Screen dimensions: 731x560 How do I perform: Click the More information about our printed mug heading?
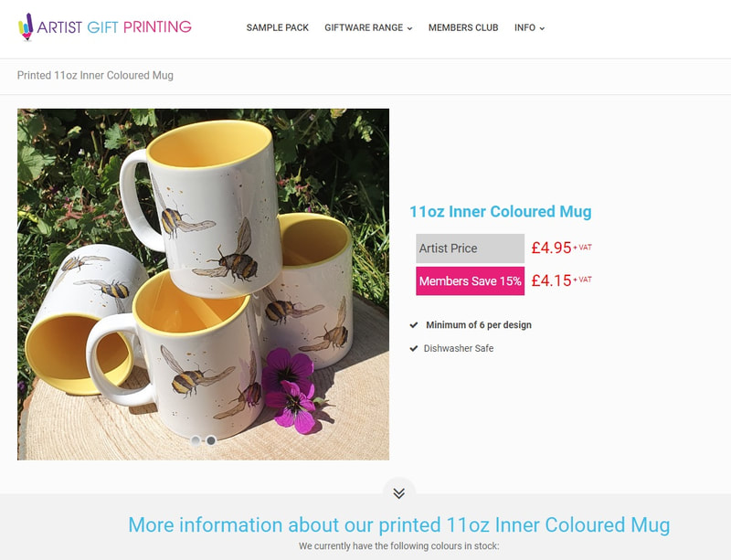click(x=399, y=524)
